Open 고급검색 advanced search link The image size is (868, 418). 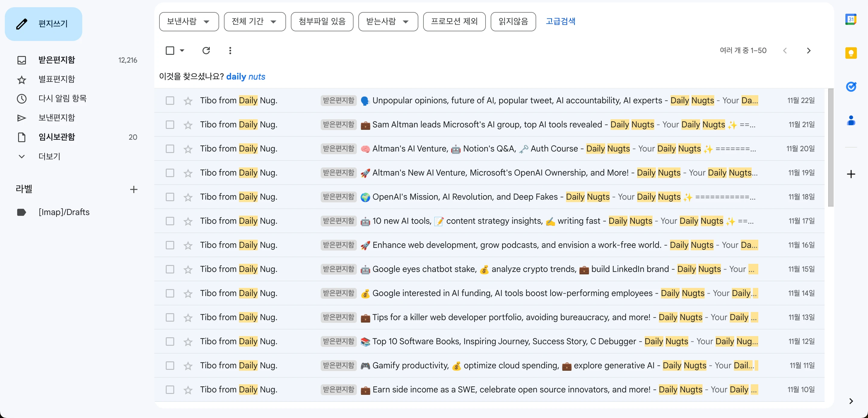coord(560,22)
